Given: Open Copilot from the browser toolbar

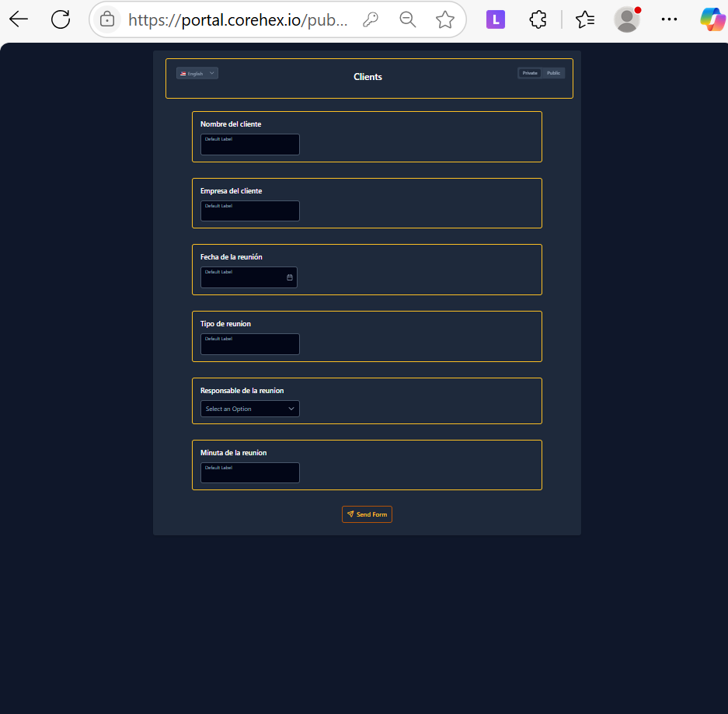Looking at the screenshot, I should point(712,19).
